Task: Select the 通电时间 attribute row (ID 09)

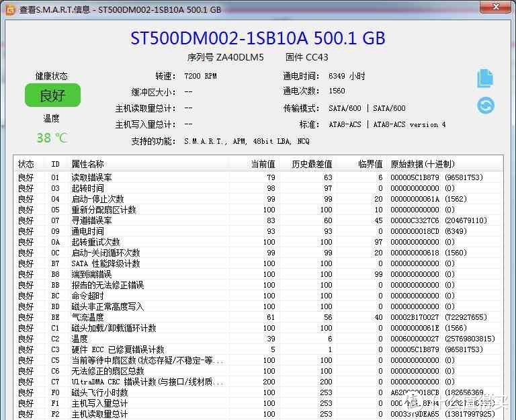Action: pos(258,231)
